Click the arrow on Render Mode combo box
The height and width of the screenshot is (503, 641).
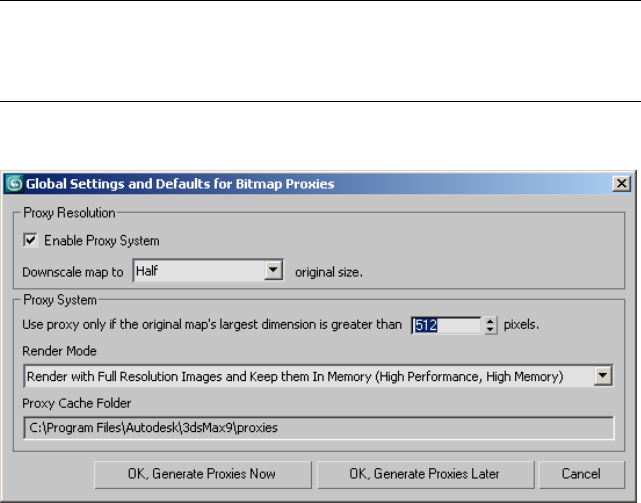click(x=602, y=376)
